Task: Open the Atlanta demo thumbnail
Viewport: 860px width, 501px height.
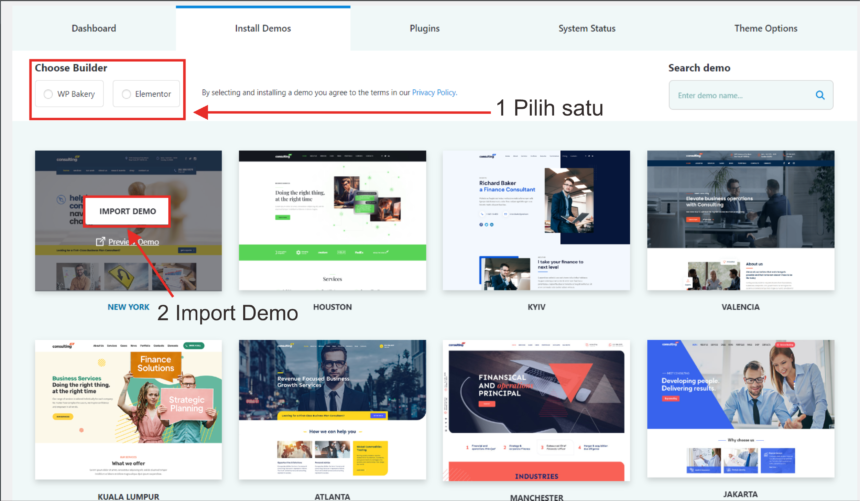Action: 332,410
